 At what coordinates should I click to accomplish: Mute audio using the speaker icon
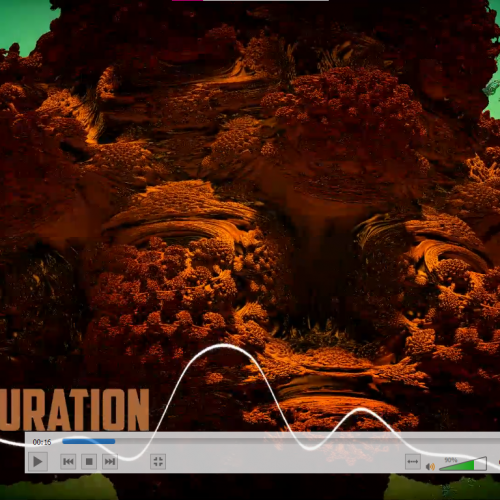pos(430,466)
